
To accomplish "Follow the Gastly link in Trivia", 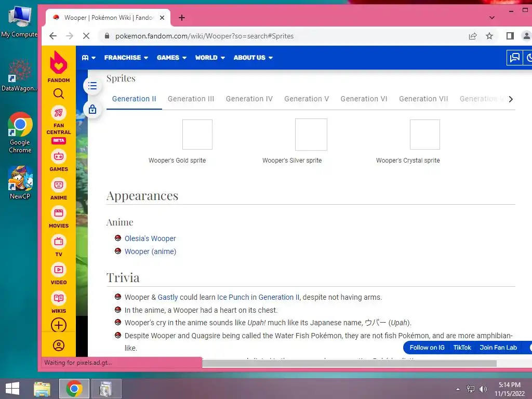I will click(x=168, y=297).
